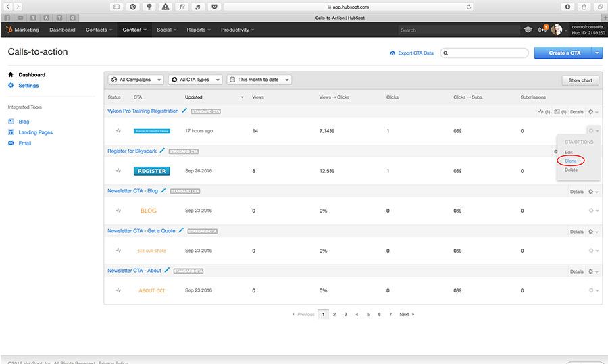Click the lightbulb extension icon
The width and height of the screenshot is (608, 364).
pos(149,7)
